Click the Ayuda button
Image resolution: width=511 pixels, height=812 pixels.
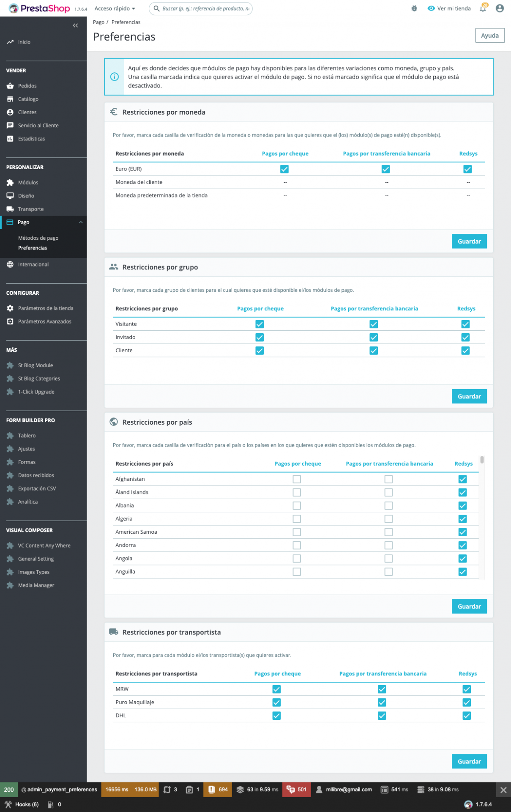[x=490, y=36]
